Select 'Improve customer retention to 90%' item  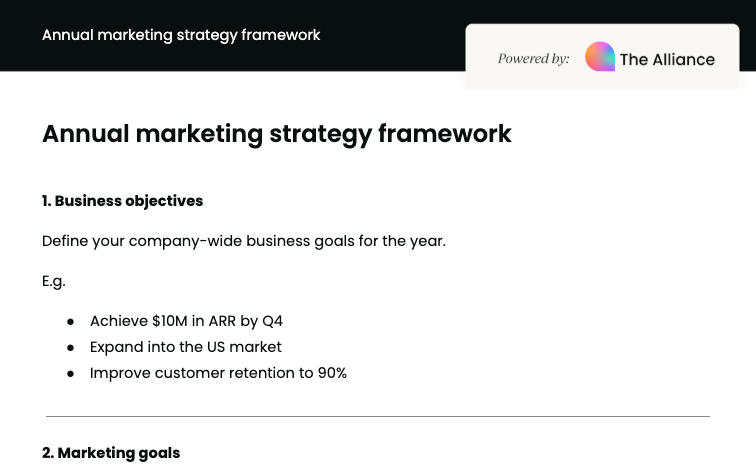218,373
